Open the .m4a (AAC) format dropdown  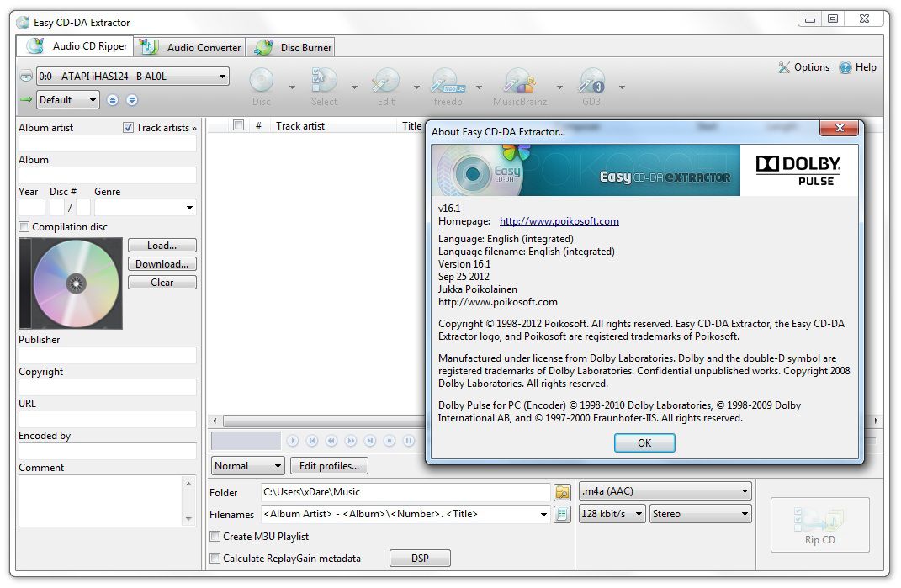pyautogui.click(x=665, y=491)
